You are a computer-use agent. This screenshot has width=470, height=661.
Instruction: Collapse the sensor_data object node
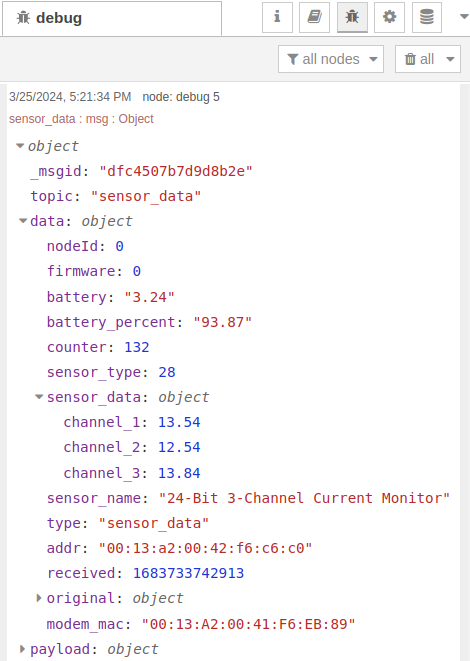39,396
